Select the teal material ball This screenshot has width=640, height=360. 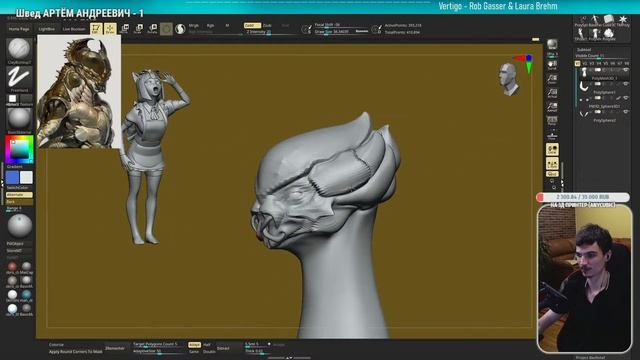[x=26, y=294]
